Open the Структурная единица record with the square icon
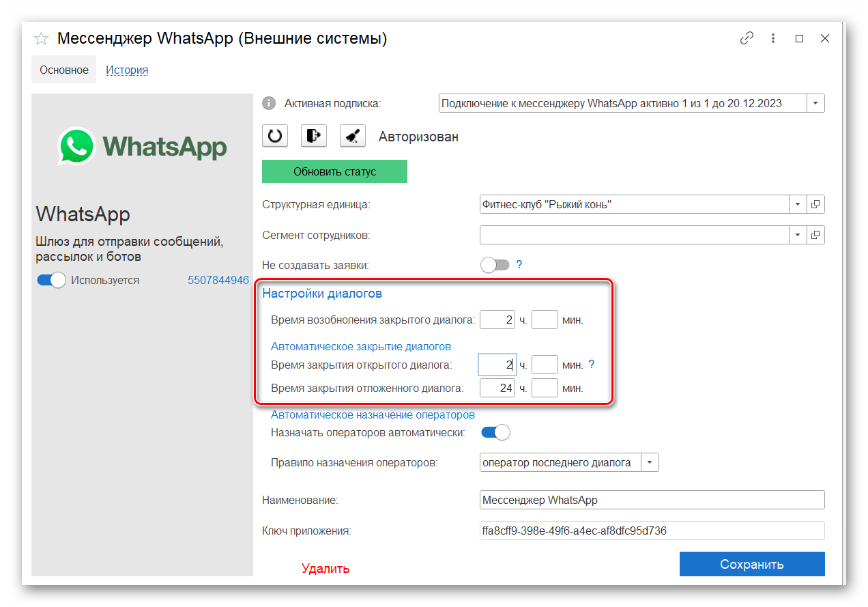This screenshot has width=868, height=607. coord(816,204)
